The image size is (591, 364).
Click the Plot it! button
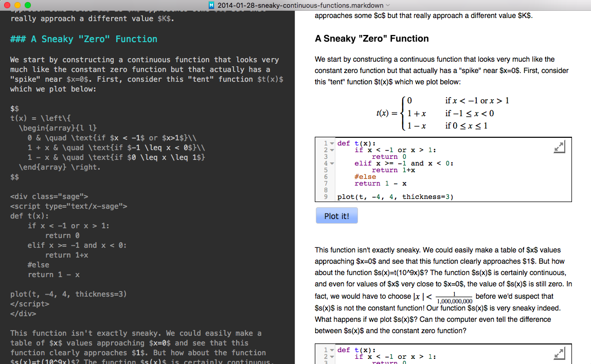click(336, 216)
